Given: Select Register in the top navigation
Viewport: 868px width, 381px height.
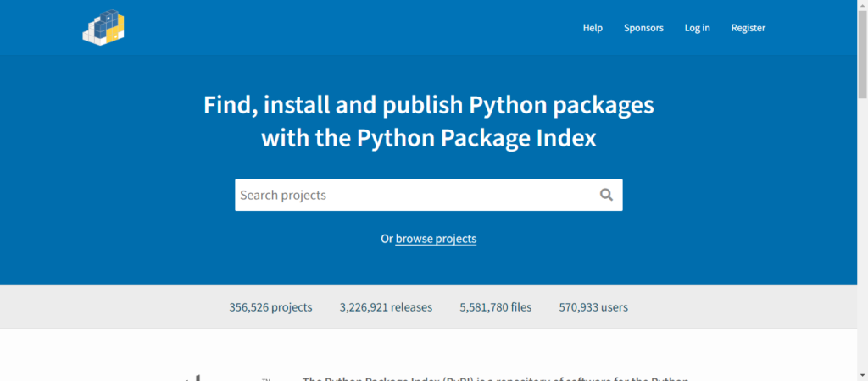Looking at the screenshot, I should click(x=748, y=28).
